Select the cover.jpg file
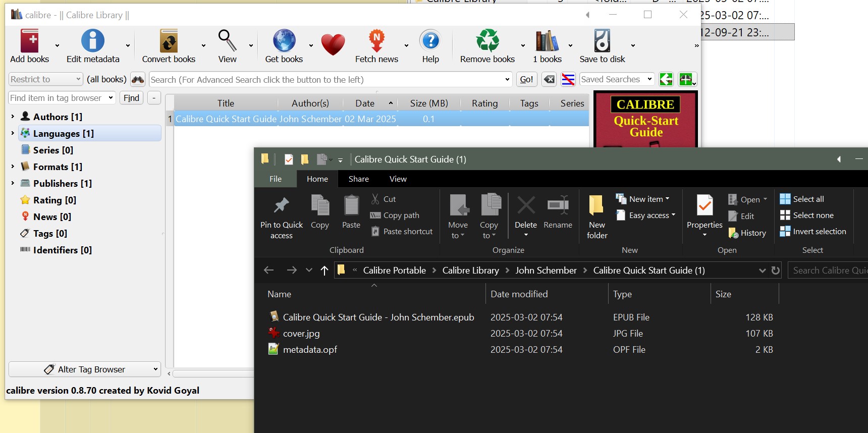 (301, 334)
